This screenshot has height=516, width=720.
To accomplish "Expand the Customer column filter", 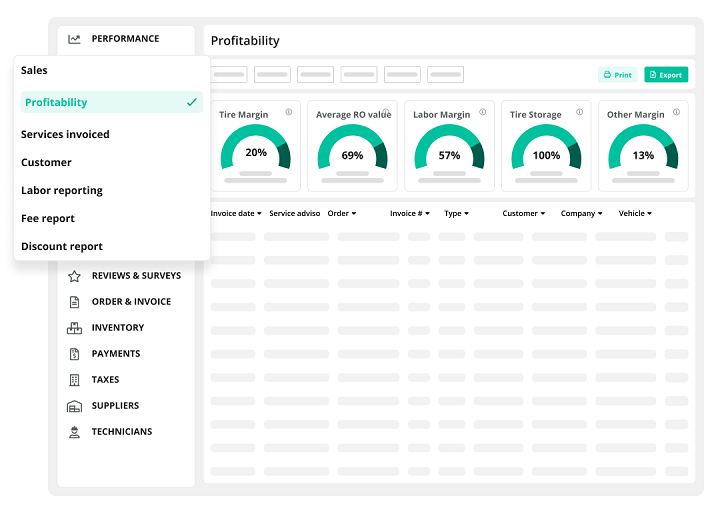I will point(523,213).
